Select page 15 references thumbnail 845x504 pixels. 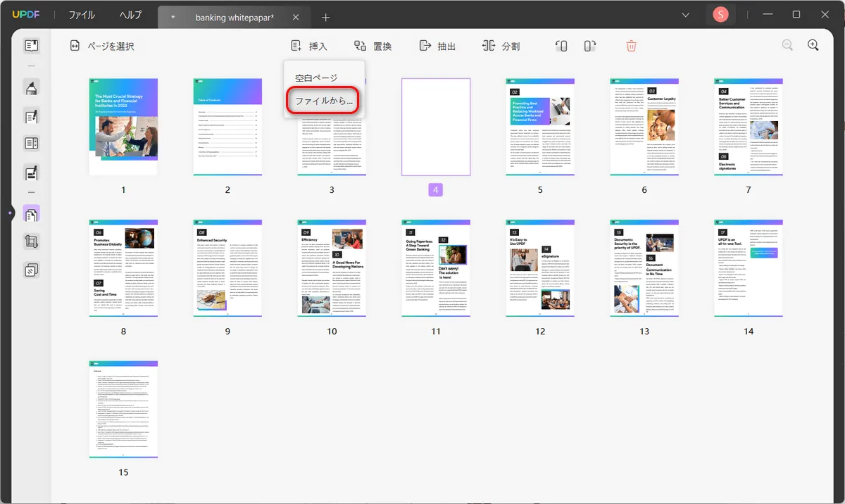coord(123,409)
